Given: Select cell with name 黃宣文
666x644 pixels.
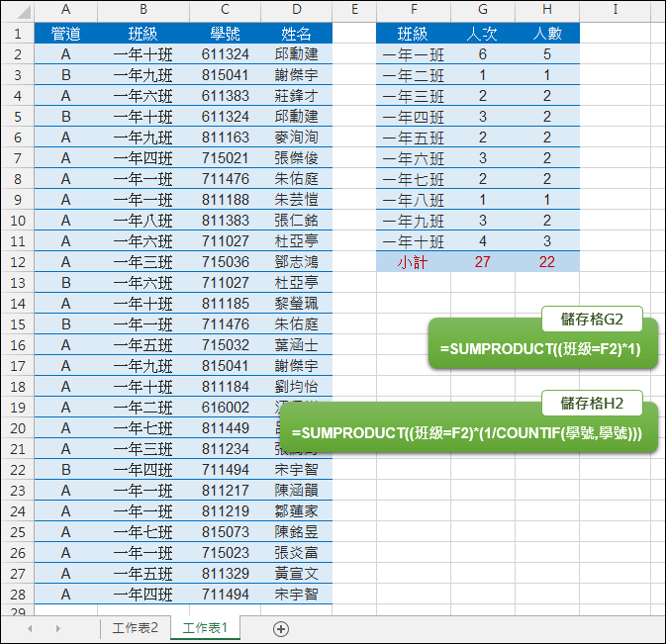Looking at the screenshot, I should pyautogui.click(x=297, y=574).
